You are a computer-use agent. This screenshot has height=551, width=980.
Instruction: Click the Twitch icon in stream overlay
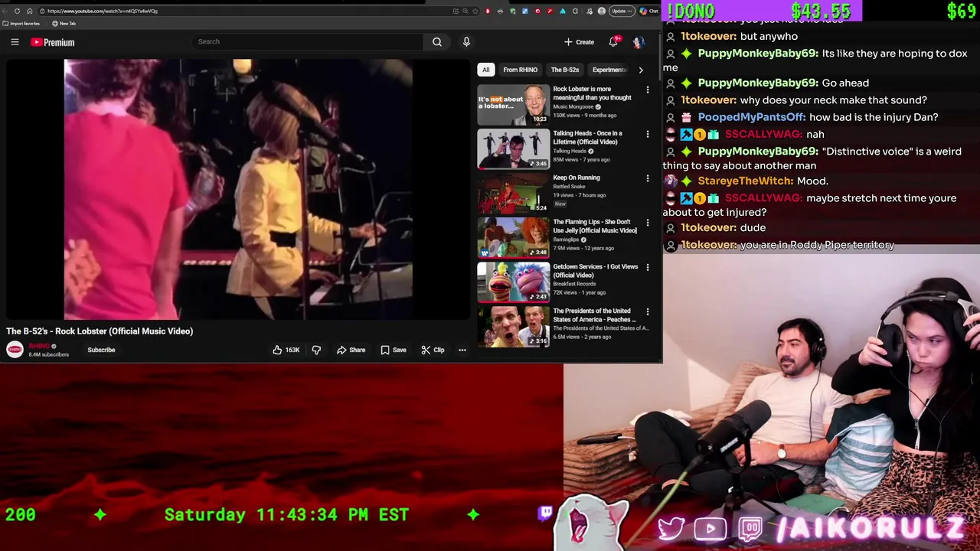tap(545, 513)
